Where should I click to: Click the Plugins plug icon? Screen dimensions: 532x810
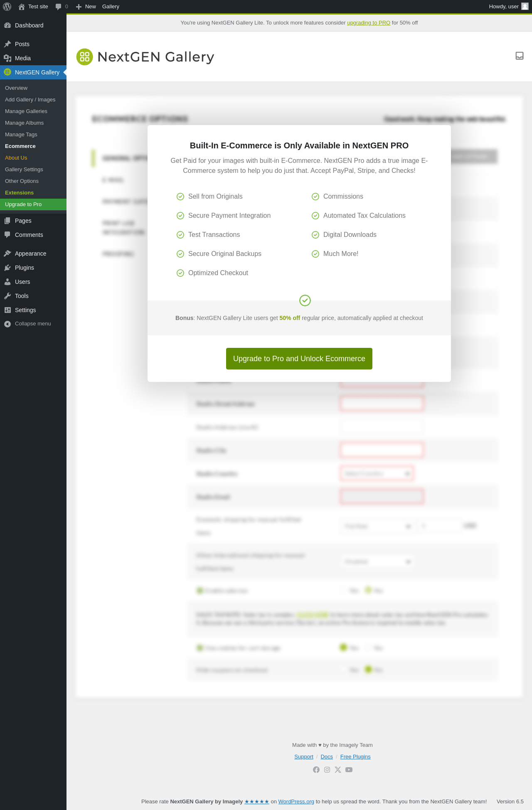point(7,268)
